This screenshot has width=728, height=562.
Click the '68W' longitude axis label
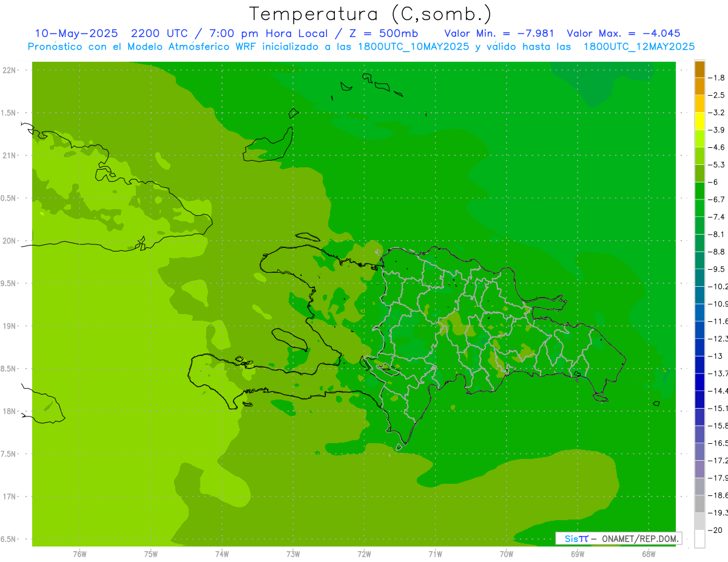[x=649, y=554]
